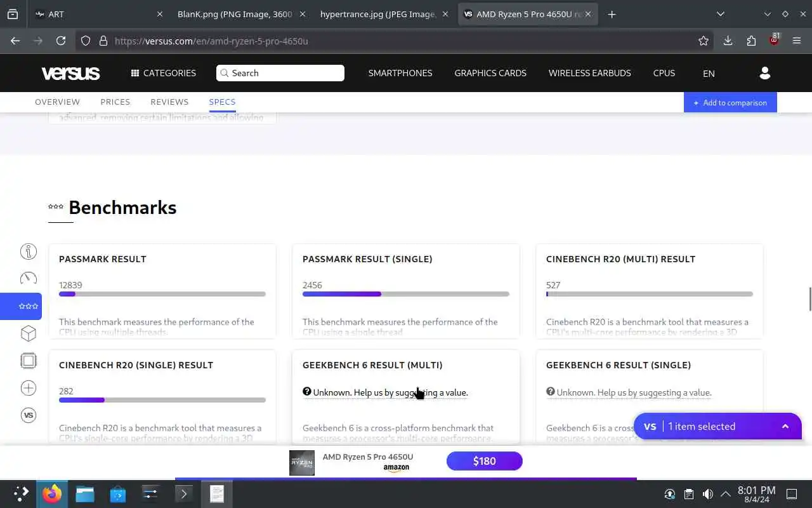Image resolution: width=812 pixels, height=508 pixels.
Task: Expand hidden system tray icons arrow
Action: point(725,493)
